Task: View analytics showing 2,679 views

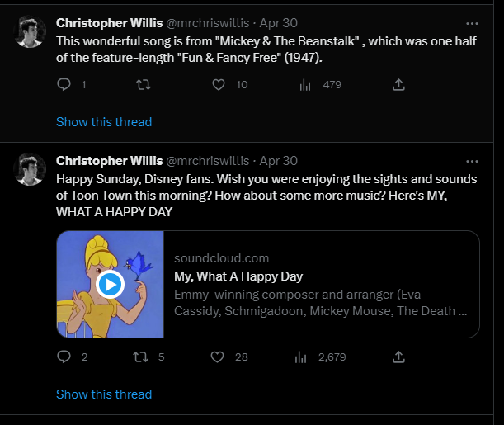Action: (x=301, y=357)
